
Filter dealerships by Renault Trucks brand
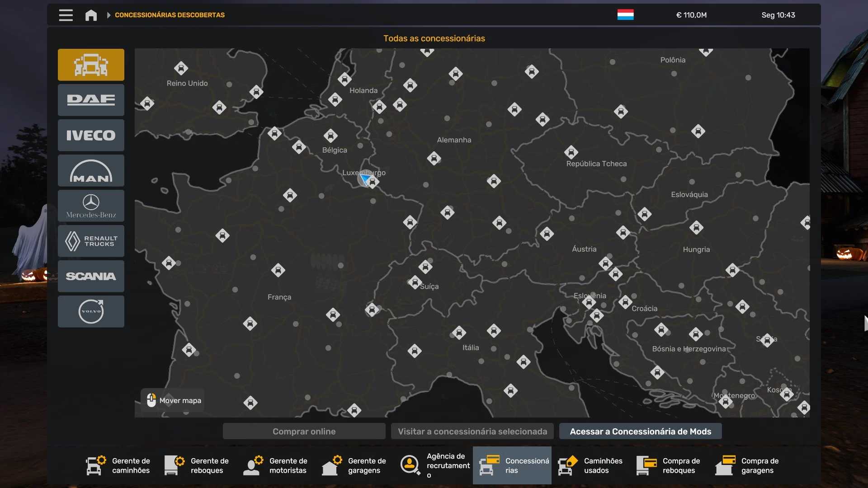(x=91, y=241)
